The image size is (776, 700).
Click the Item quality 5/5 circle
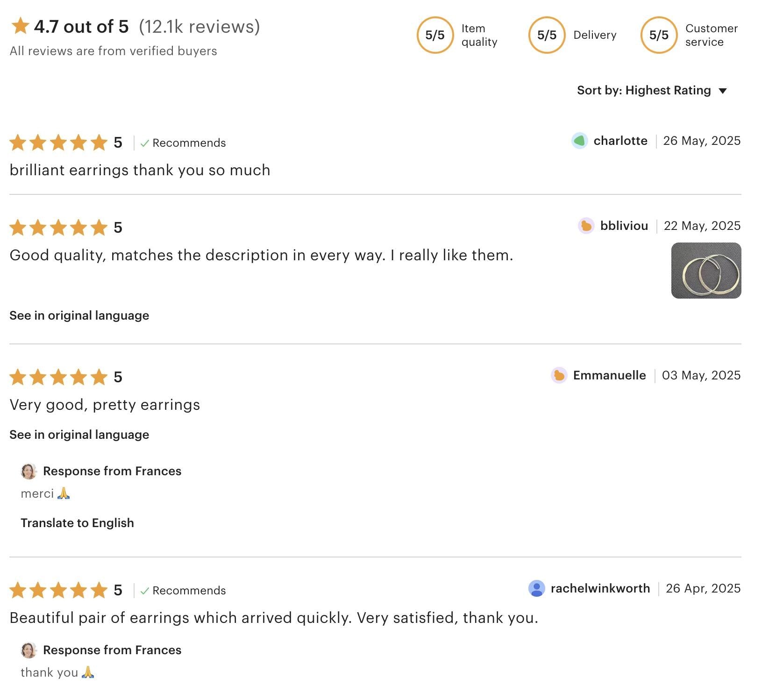tap(435, 35)
